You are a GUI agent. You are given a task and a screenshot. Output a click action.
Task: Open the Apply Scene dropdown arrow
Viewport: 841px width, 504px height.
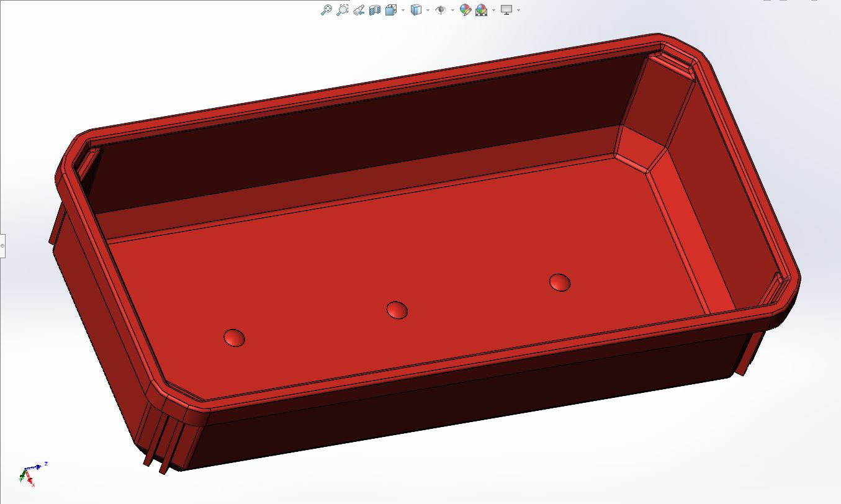(x=494, y=10)
